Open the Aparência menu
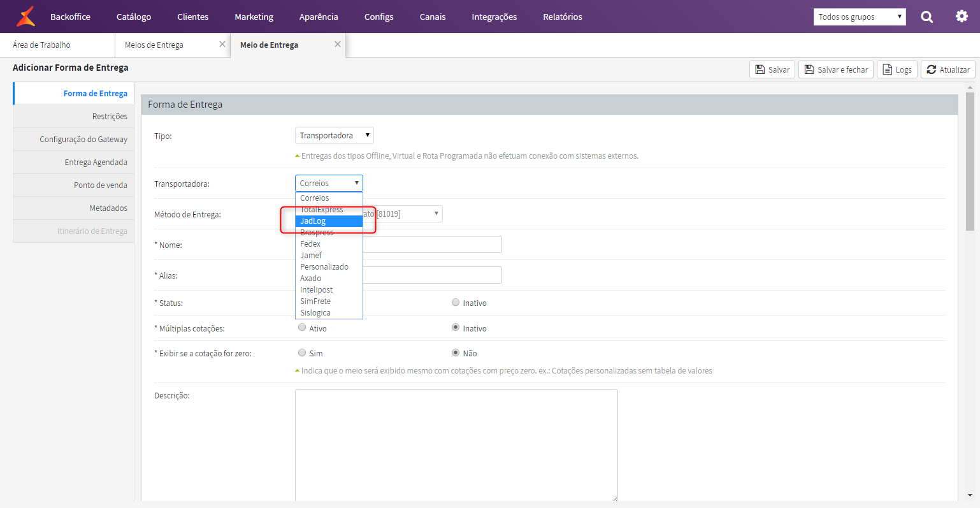 pos(319,17)
